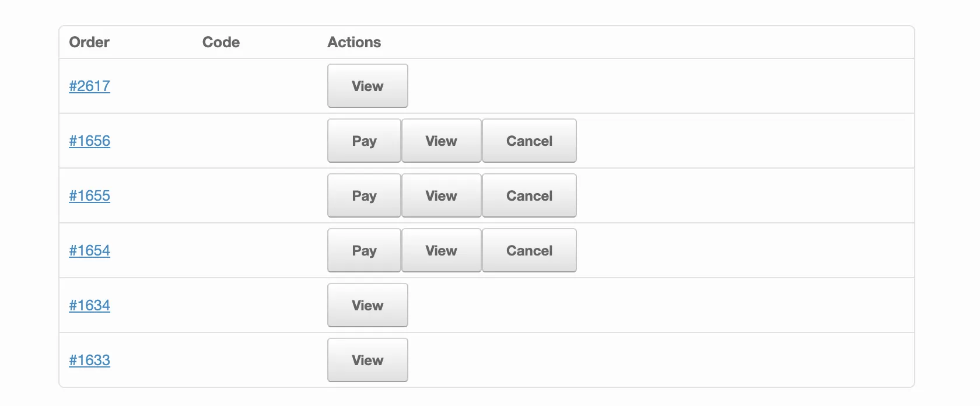The height and width of the screenshot is (406, 980).
Task: Click View button for order #2617
Action: [x=367, y=86]
